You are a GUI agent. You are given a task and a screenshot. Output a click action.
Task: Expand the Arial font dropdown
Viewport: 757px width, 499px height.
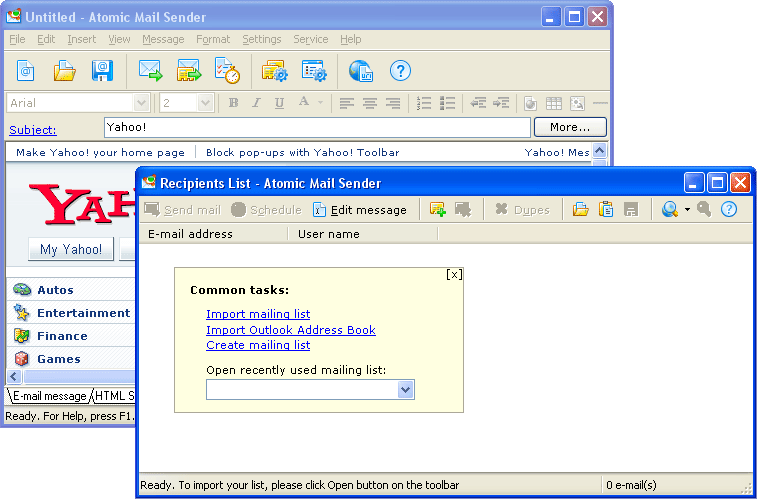[x=141, y=103]
